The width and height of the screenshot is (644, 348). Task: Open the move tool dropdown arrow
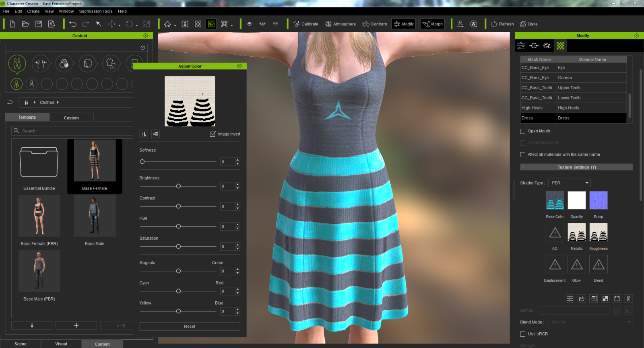tap(119, 25)
